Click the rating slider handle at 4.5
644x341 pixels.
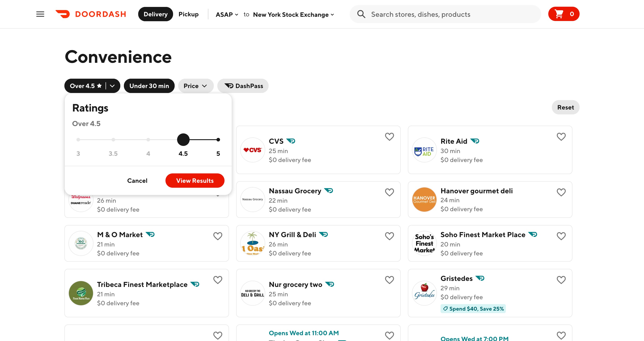[183, 140]
